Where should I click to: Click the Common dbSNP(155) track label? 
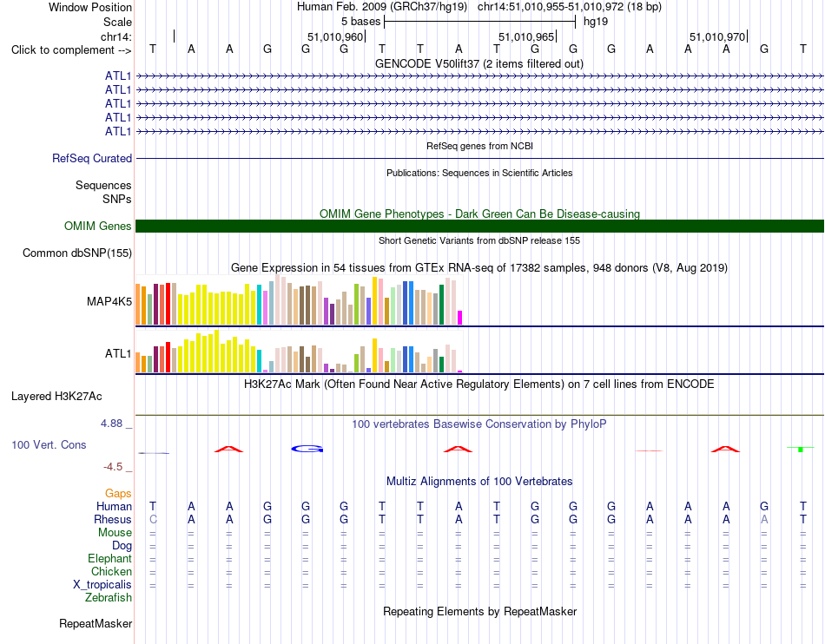tap(77, 253)
